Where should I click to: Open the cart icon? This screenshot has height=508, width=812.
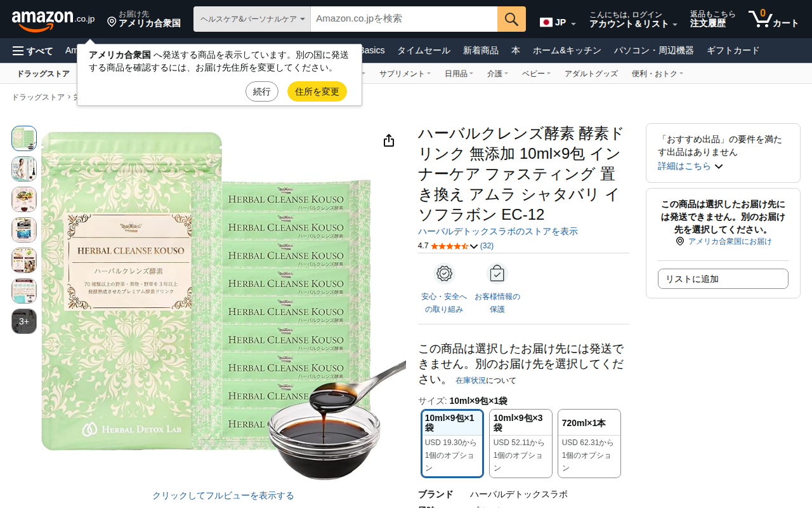(x=759, y=19)
